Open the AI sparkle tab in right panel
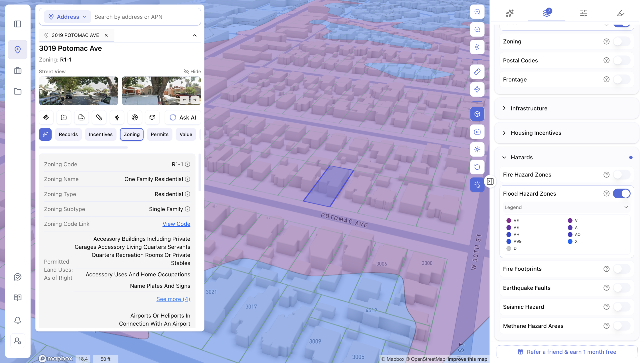 [x=510, y=13]
